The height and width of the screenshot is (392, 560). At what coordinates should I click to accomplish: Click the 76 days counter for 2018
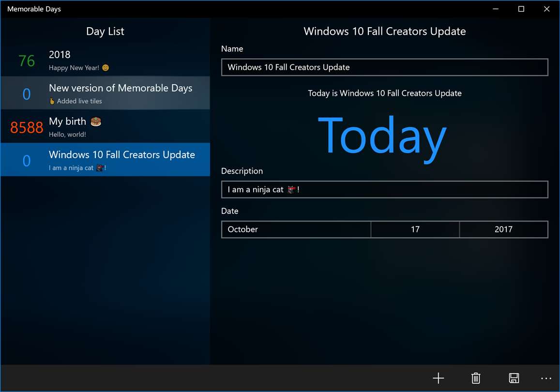(27, 60)
